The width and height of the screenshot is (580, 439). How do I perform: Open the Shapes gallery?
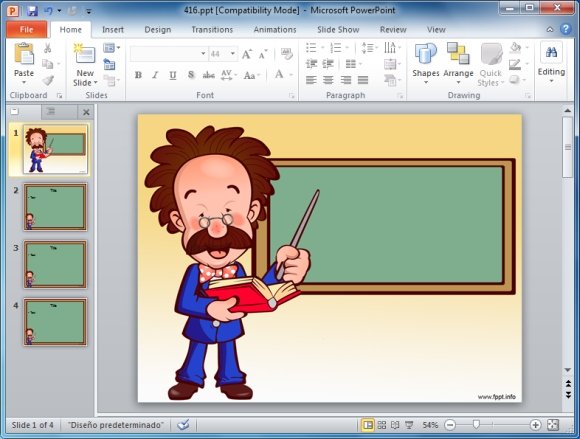pyautogui.click(x=425, y=63)
